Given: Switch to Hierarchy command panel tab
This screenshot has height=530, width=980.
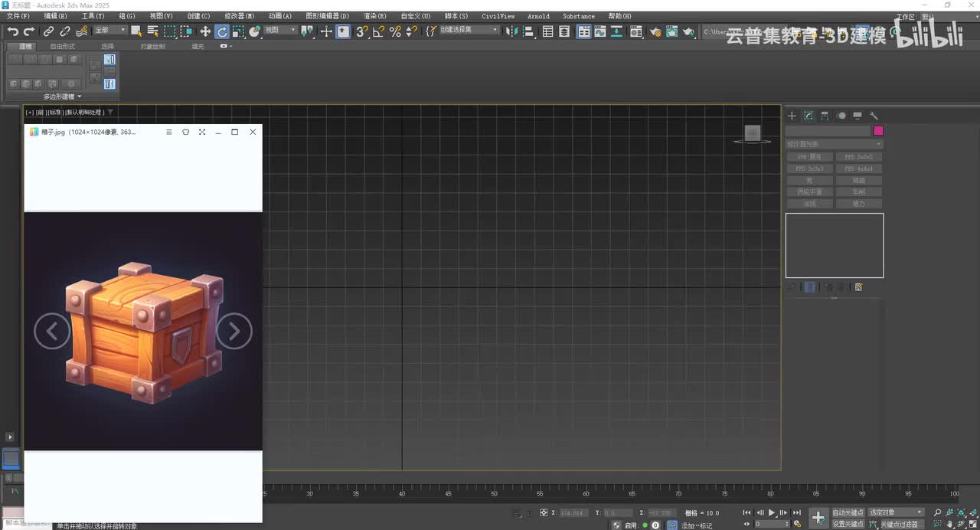Looking at the screenshot, I should point(825,116).
